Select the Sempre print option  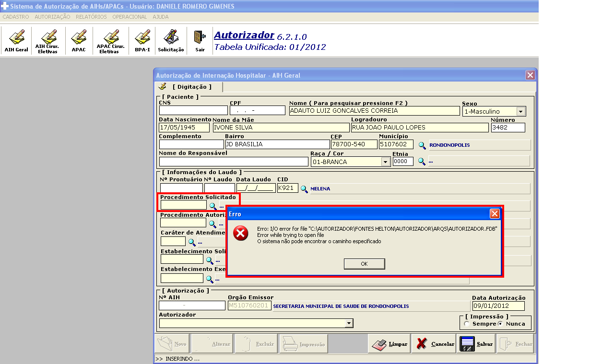(467, 324)
